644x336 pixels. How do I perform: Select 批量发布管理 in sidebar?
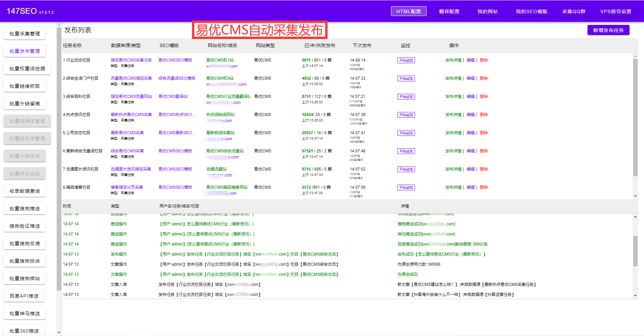coord(25,51)
